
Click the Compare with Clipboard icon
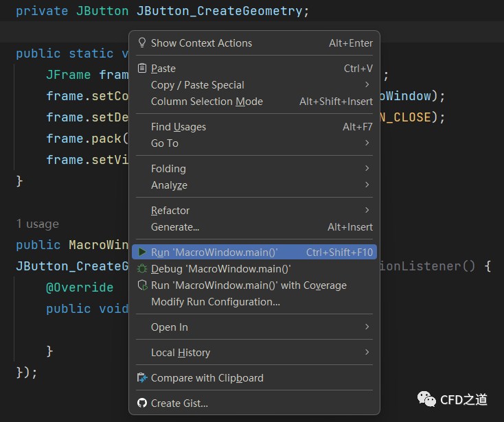[142, 378]
